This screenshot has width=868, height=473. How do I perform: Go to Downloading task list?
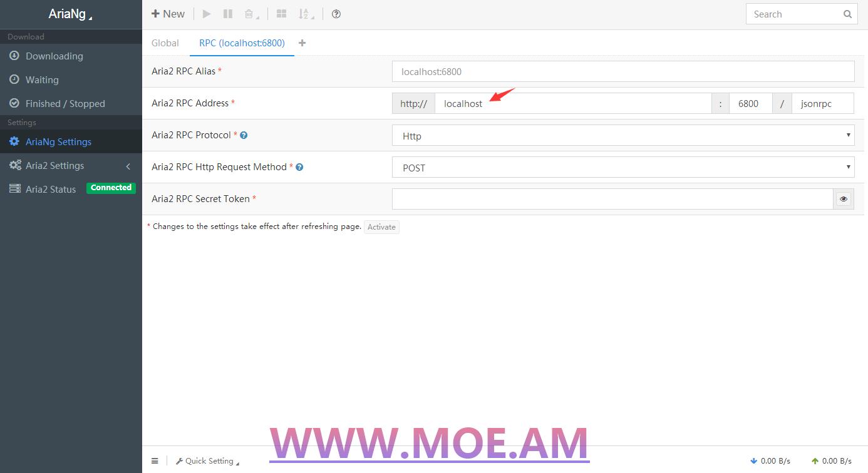point(71,56)
